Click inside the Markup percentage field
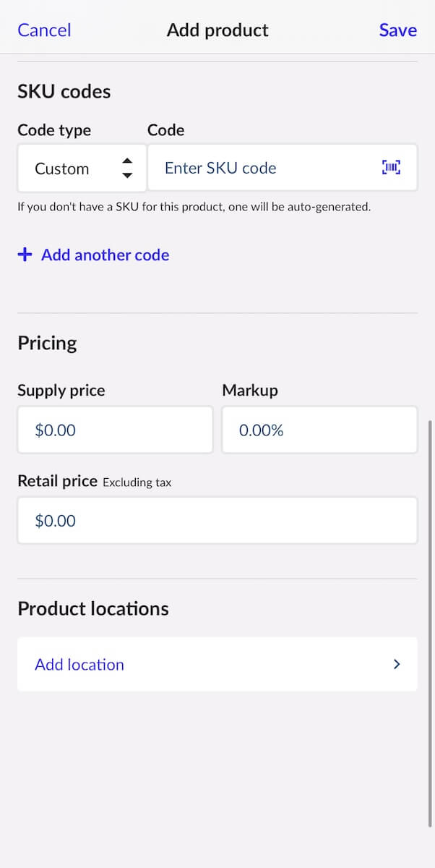The height and width of the screenshot is (868, 435). coord(319,430)
